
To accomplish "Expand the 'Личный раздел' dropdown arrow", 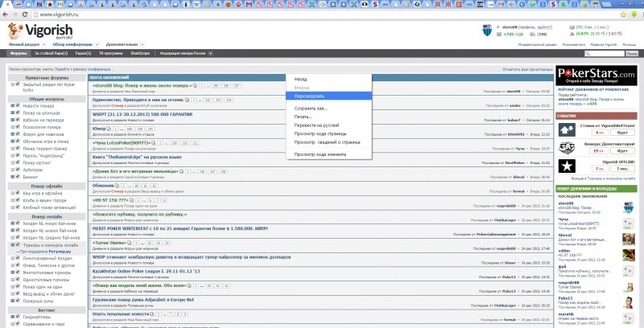I will [43, 43].
